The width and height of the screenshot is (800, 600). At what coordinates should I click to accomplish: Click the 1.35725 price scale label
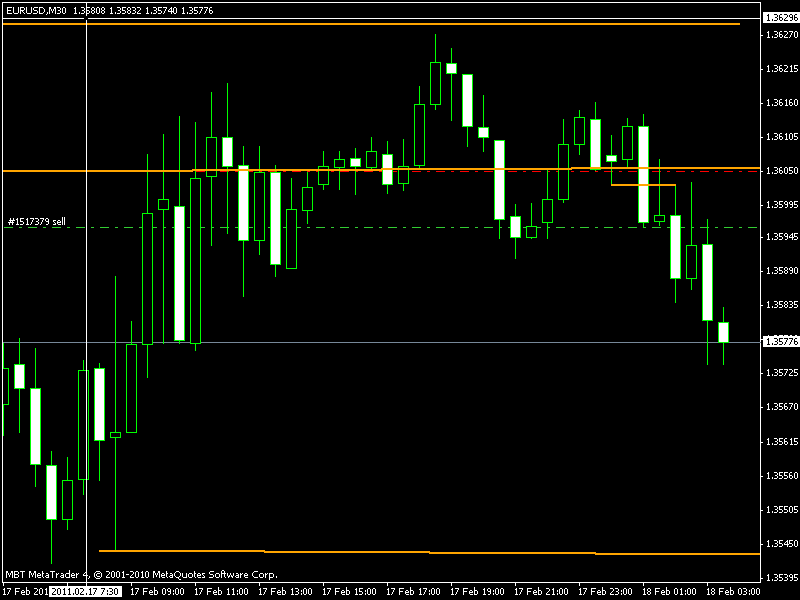pos(782,373)
